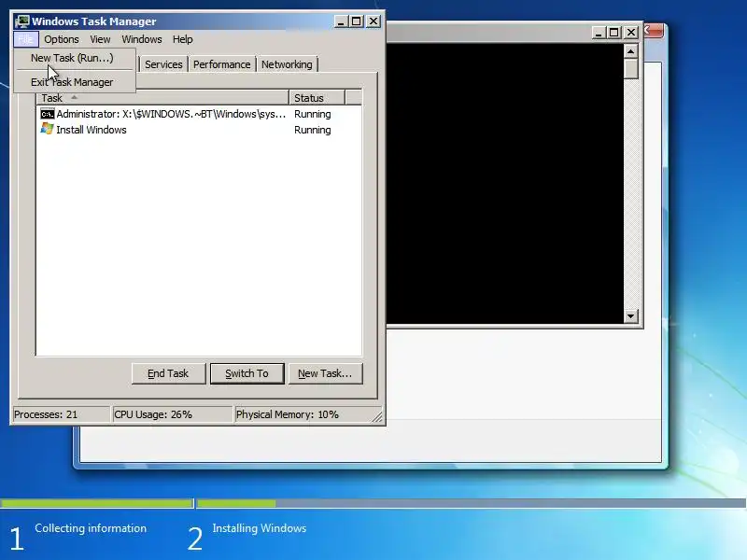747x560 pixels.
Task: Click the Task Manager title bar icon
Action: click(x=21, y=21)
